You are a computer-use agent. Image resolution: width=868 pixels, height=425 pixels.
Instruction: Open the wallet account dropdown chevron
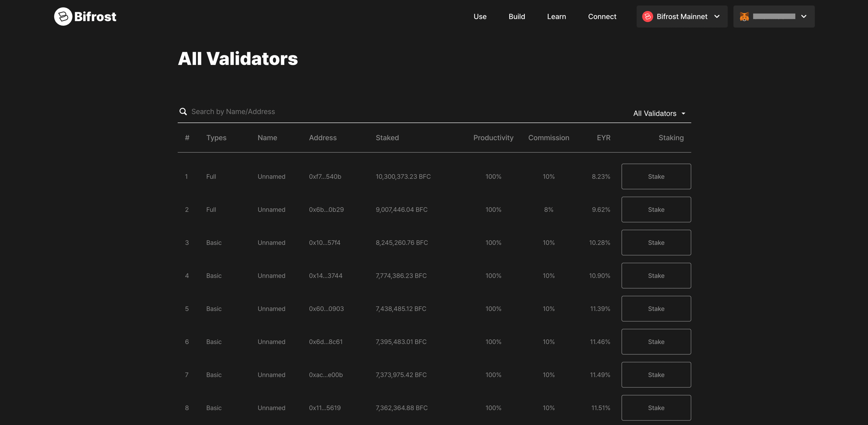point(804,17)
